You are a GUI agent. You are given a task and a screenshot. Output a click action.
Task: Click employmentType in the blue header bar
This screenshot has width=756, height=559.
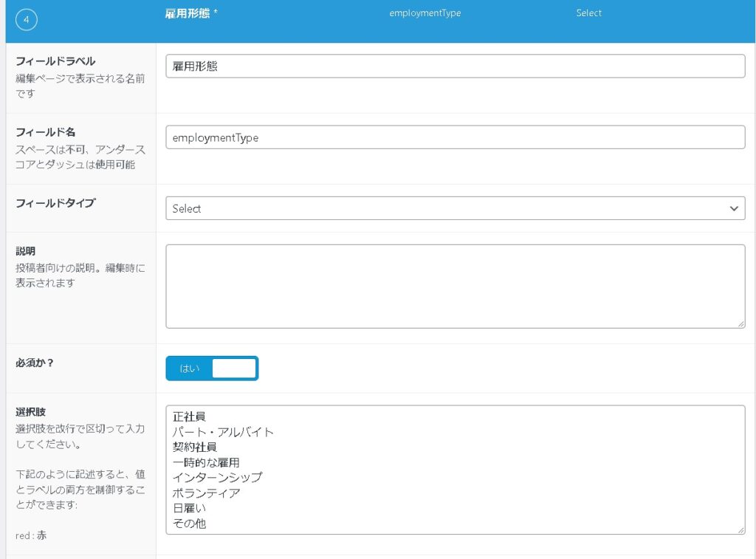click(x=425, y=13)
